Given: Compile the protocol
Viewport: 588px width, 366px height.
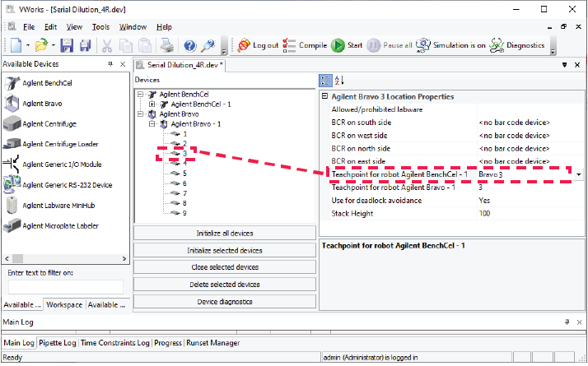Looking at the screenshot, I should click(x=305, y=45).
